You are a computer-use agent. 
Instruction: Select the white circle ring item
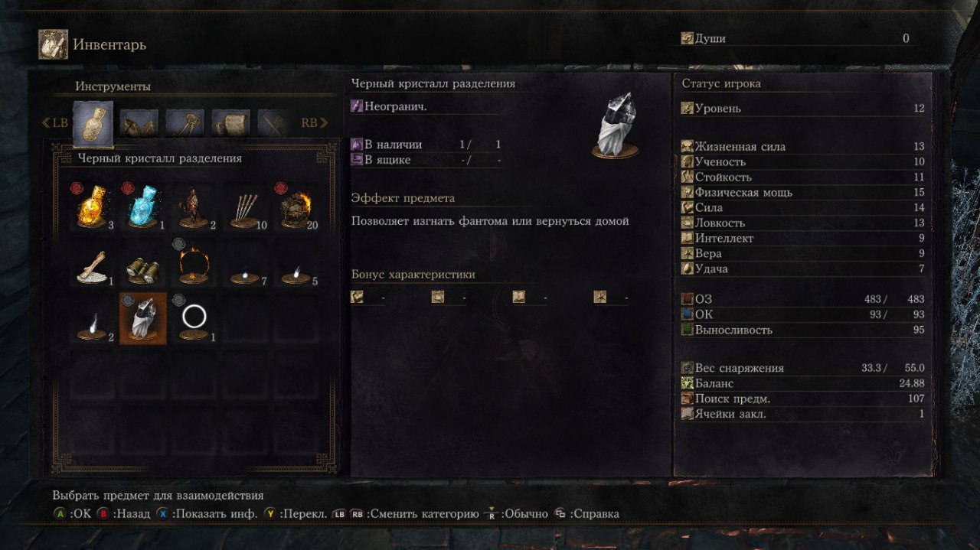(x=194, y=319)
